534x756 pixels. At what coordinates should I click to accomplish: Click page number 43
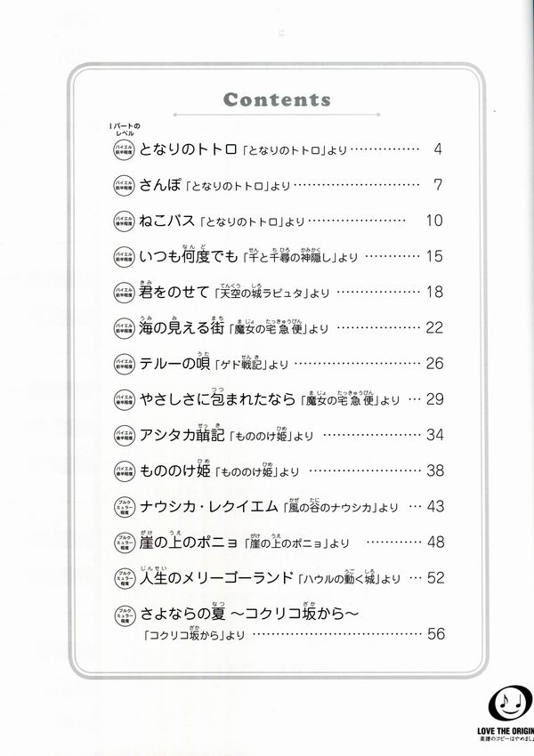tap(435, 507)
